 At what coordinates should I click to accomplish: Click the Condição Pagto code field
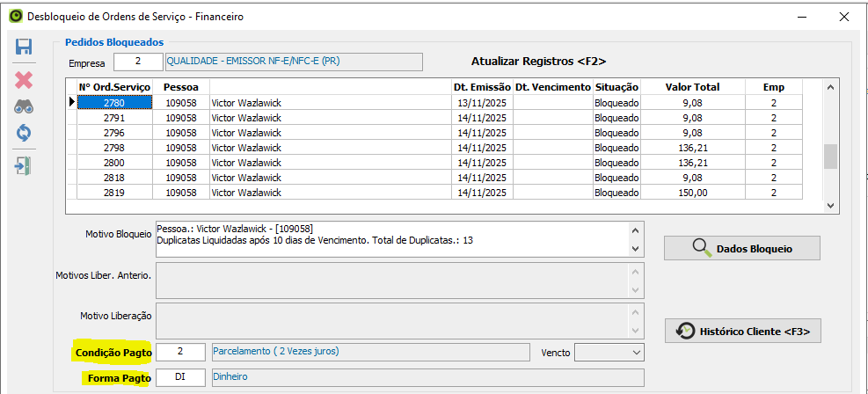[x=182, y=353]
